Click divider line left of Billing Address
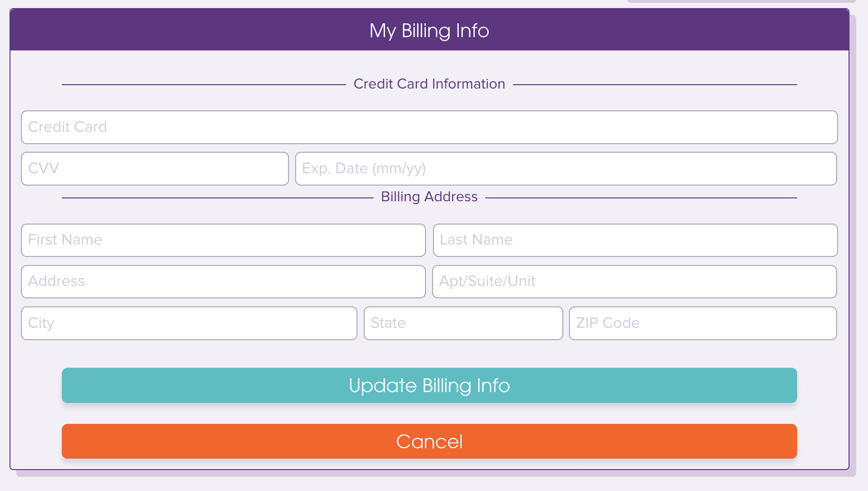The height and width of the screenshot is (491, 868). coord(218,198)
